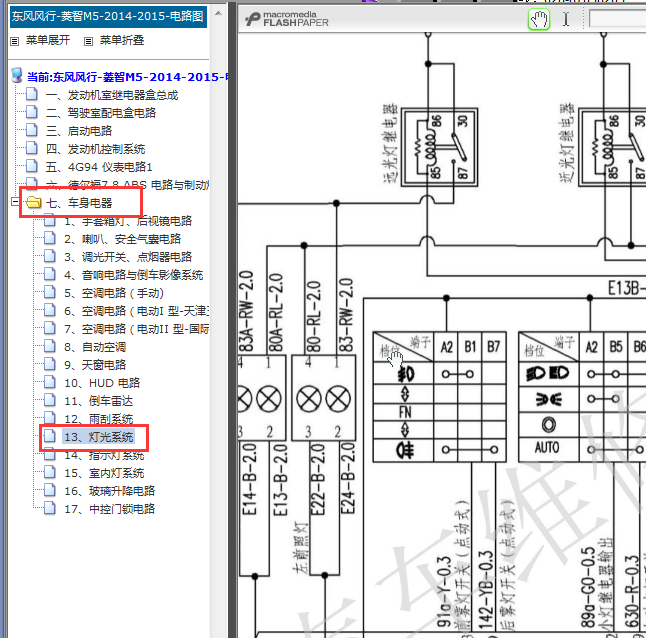The image size is (646, 638).
Task: Click the FN row in the fog lamp table
Action: pyautogui.click(x=405, y=413)
